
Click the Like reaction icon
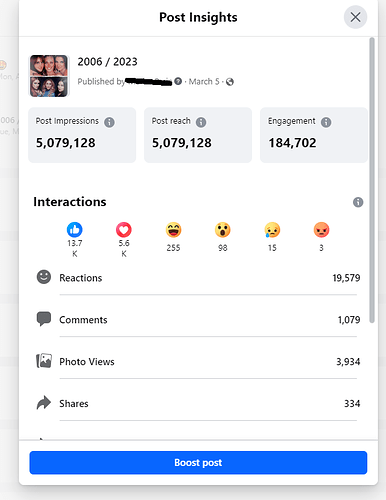(x=75, y=230)
